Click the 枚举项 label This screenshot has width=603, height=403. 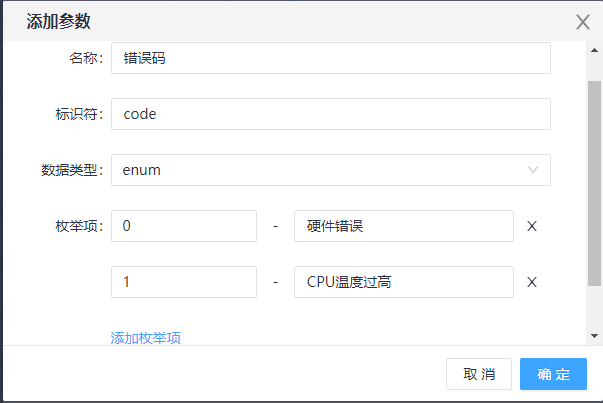click(x=79, y=226)
